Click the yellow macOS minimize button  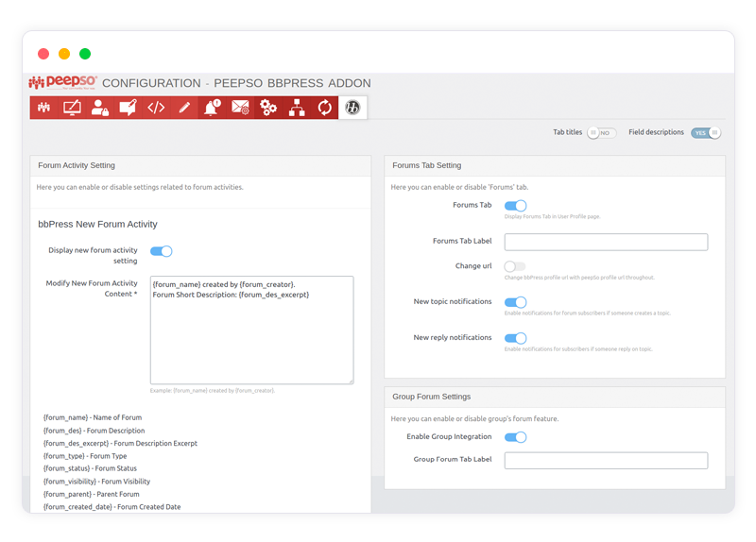(x=64, y=54)
